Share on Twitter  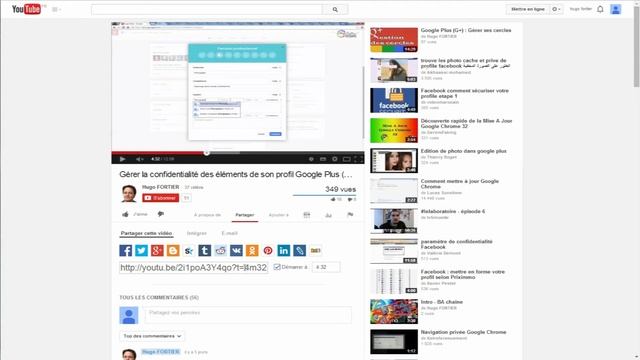click(141, 250)
